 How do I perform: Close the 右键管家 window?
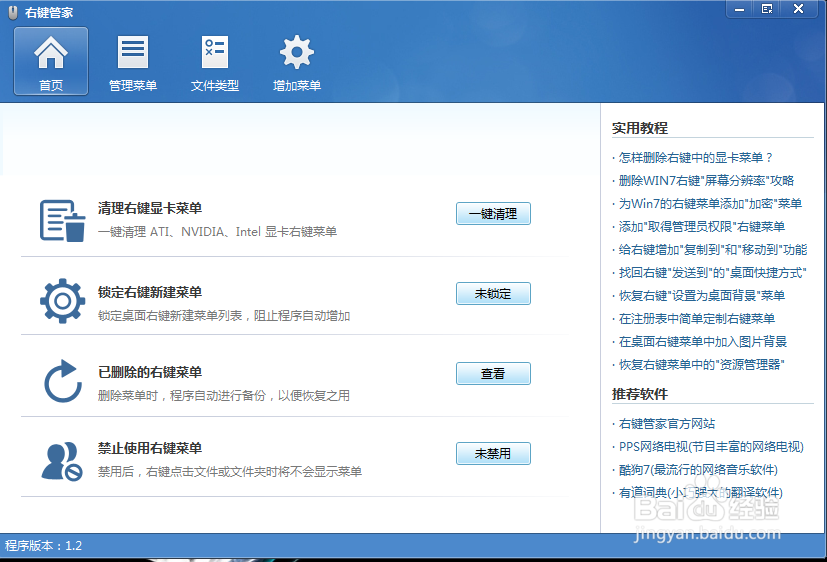pyautogui.click(x=799, y=9)
